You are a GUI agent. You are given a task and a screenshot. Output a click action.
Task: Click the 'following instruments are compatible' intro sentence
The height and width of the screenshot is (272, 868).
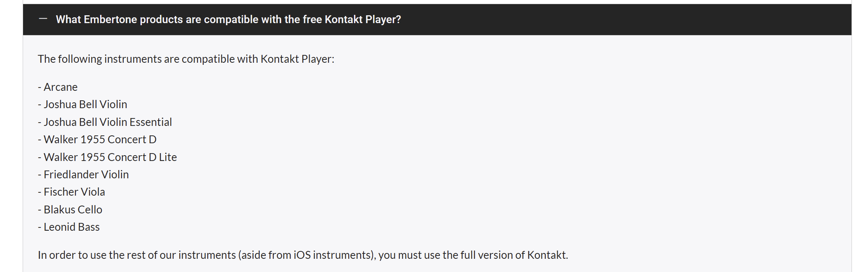[186, 59]
